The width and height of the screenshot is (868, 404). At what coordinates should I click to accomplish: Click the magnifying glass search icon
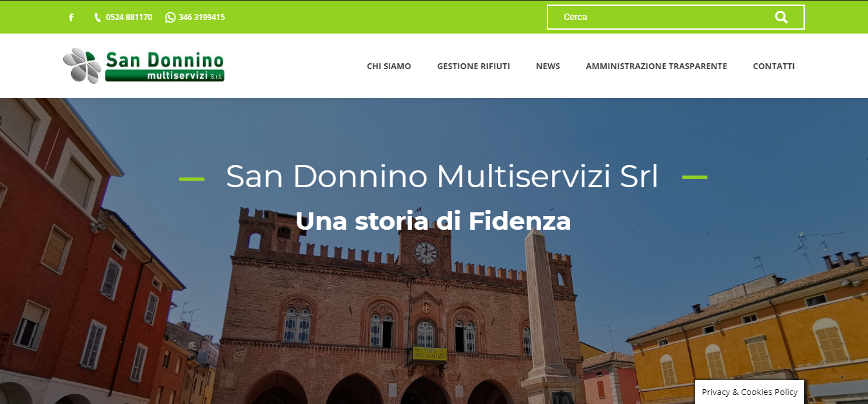(781, 17)
